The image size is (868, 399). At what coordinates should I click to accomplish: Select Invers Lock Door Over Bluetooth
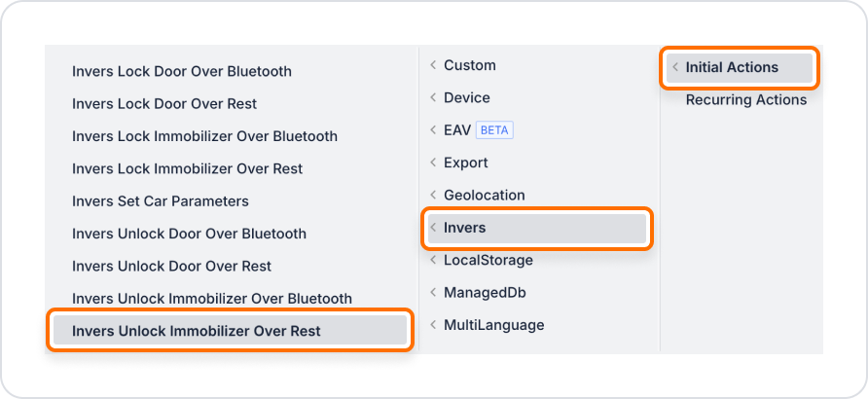click(182, 71)
